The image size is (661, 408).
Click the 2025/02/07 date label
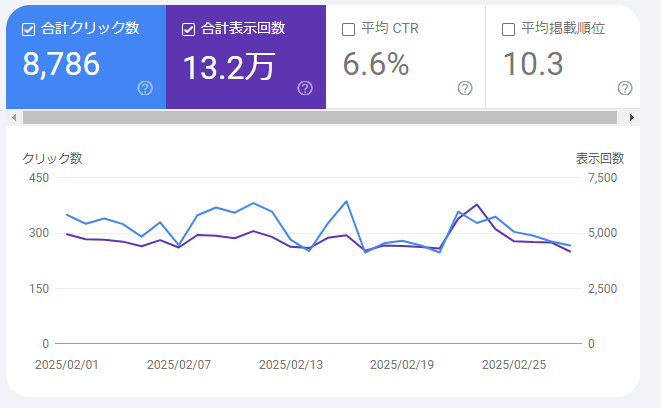[x=179, y=365]
